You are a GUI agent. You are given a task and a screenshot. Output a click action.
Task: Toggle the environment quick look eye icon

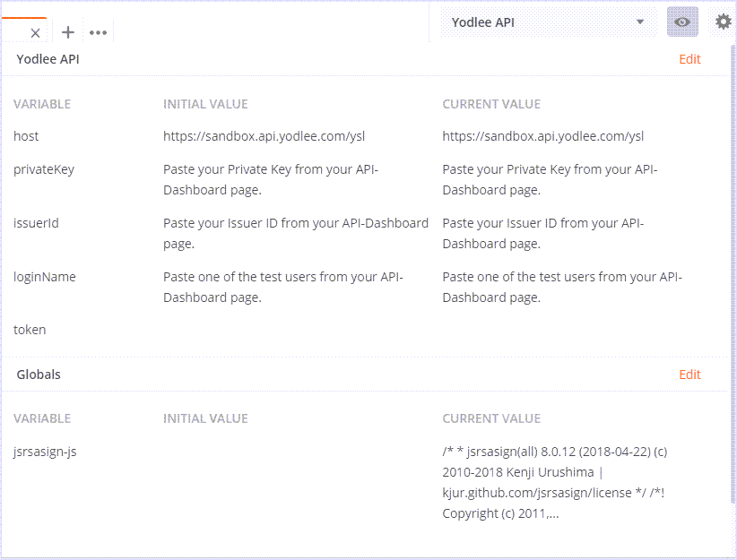coord(682,22)
